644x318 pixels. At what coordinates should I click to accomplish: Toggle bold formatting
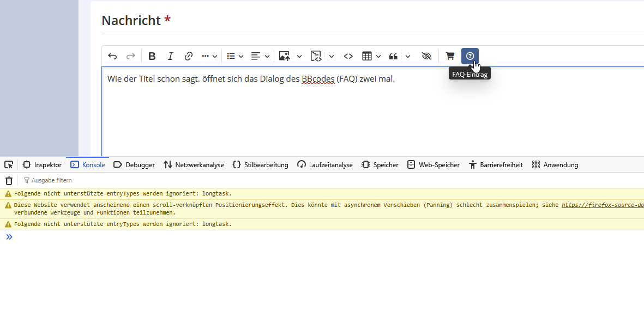[x=152, y=56]
